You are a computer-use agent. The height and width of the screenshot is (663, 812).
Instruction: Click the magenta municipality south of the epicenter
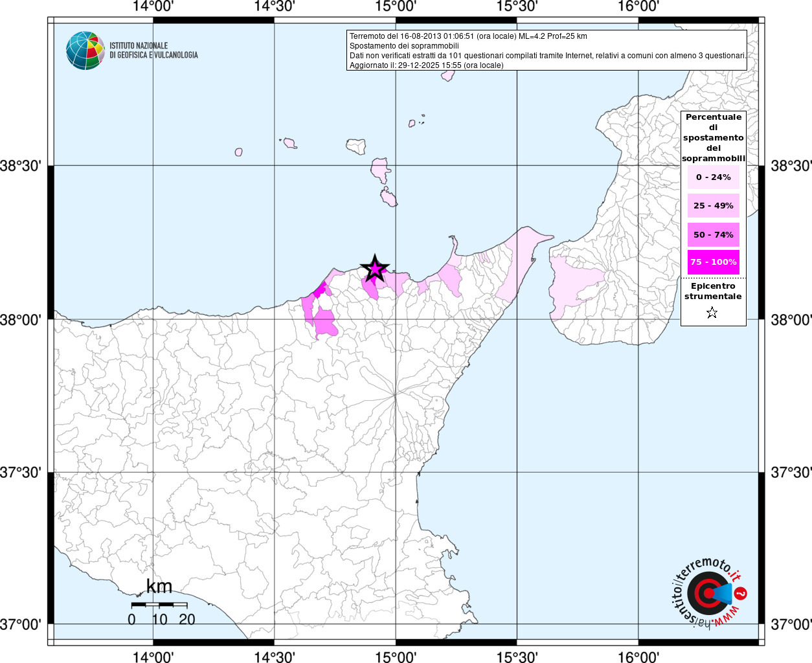tap(371, 289)
